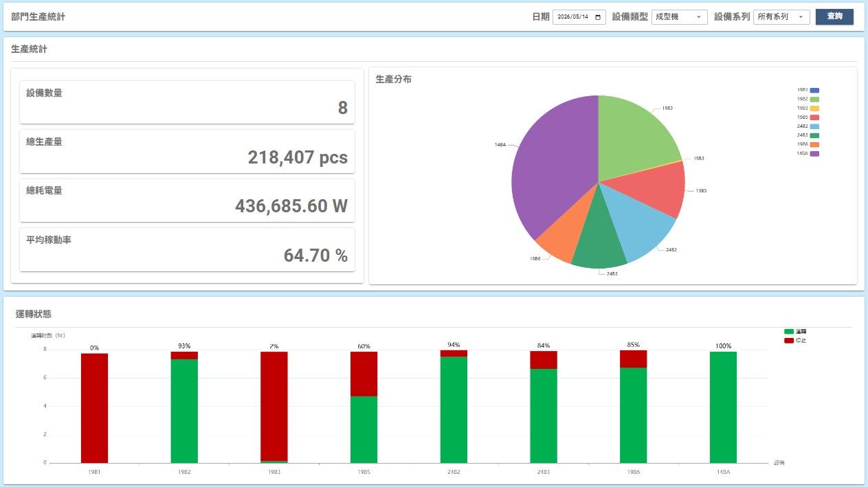Toggle the 24B3 entry in the pie legend
This screenshot has height=487, width=868.
pyautogui.click(x=808, y=135)
